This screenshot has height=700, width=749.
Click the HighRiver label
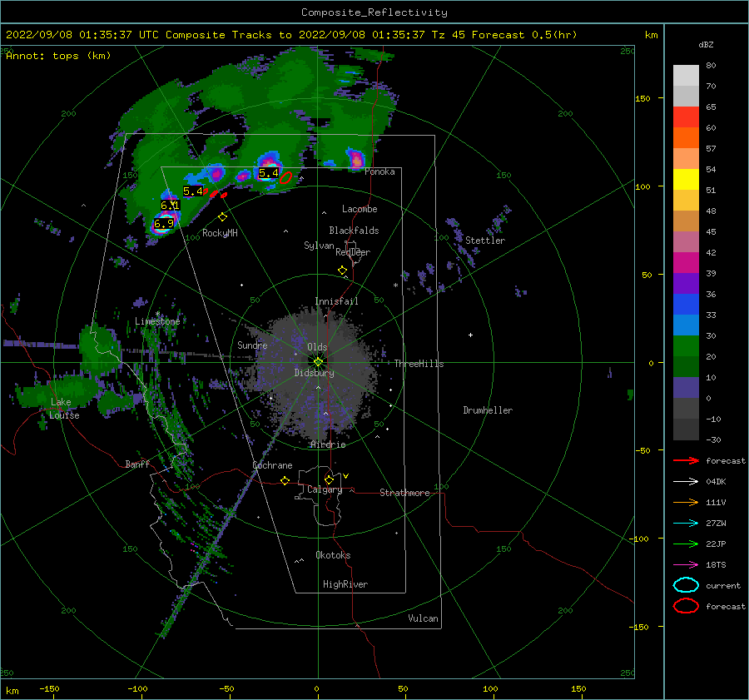point(345,584)
